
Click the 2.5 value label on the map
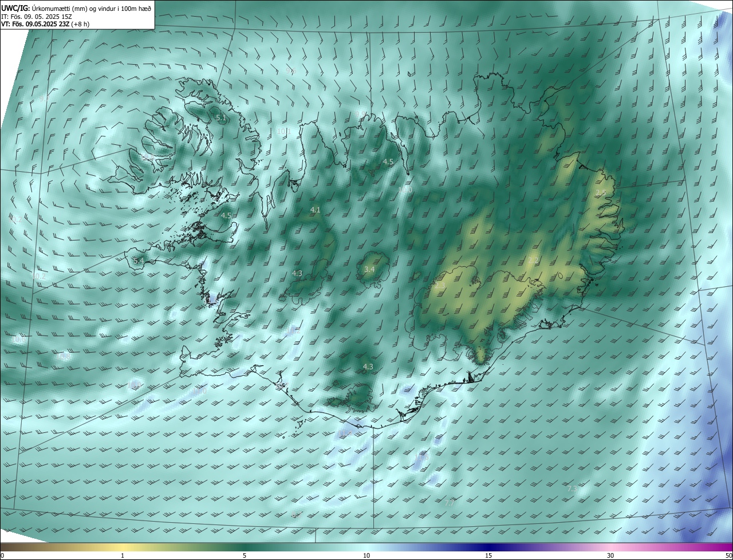click(x=601, y=193)
